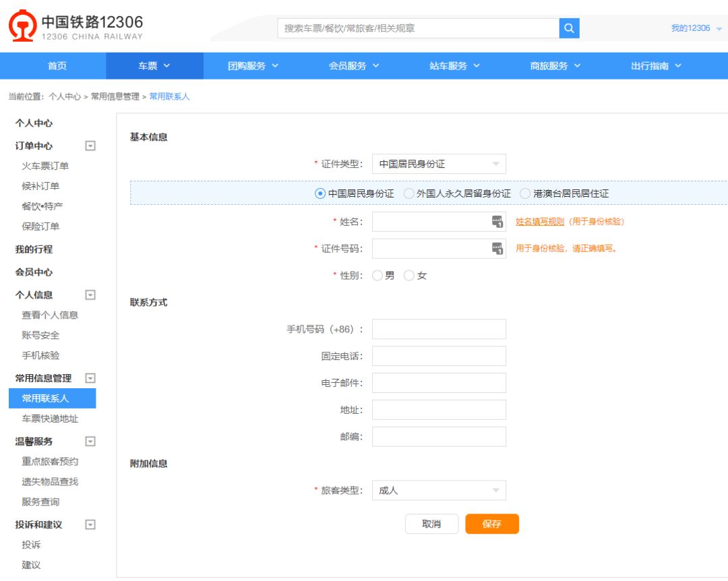Click the autofill icon in 证件号码 field

click(497, 249)
